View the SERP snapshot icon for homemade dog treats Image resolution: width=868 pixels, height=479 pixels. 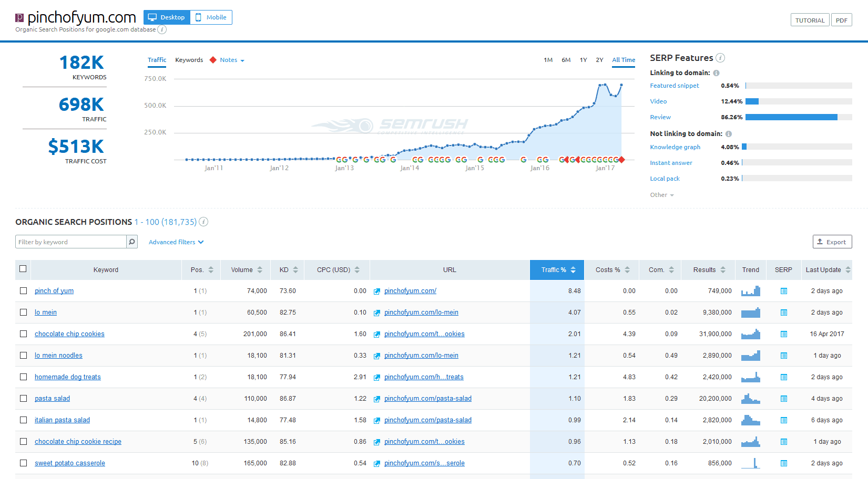click(784, 377)
